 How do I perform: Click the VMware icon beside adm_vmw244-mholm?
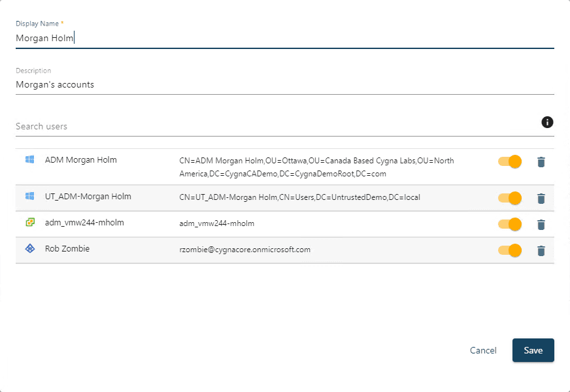pos(29,223)
